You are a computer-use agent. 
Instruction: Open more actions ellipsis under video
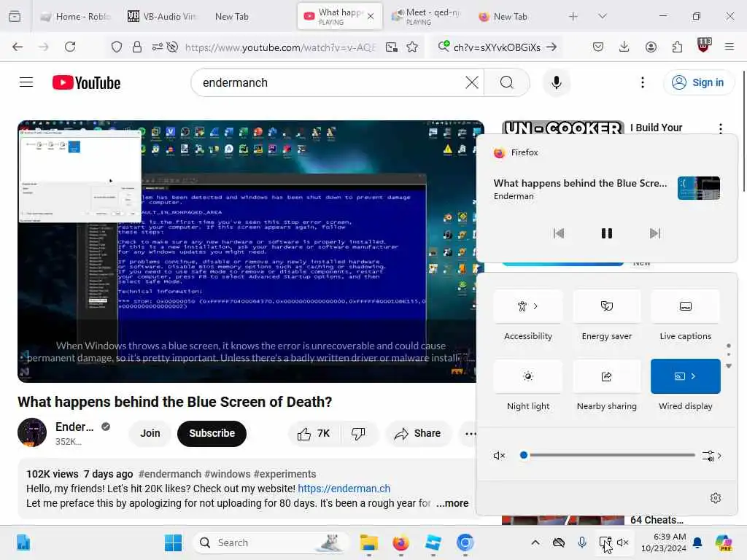pyautogui.click(x=471, y=433)
